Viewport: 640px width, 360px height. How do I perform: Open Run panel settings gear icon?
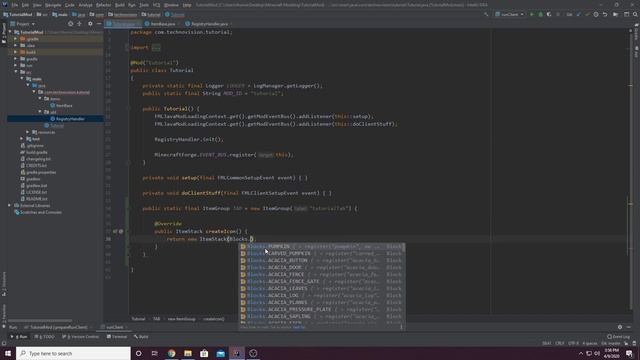point(620,327)
